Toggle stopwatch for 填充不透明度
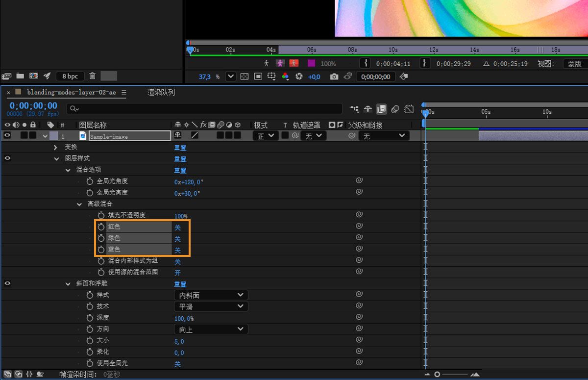 pos(101,215)
